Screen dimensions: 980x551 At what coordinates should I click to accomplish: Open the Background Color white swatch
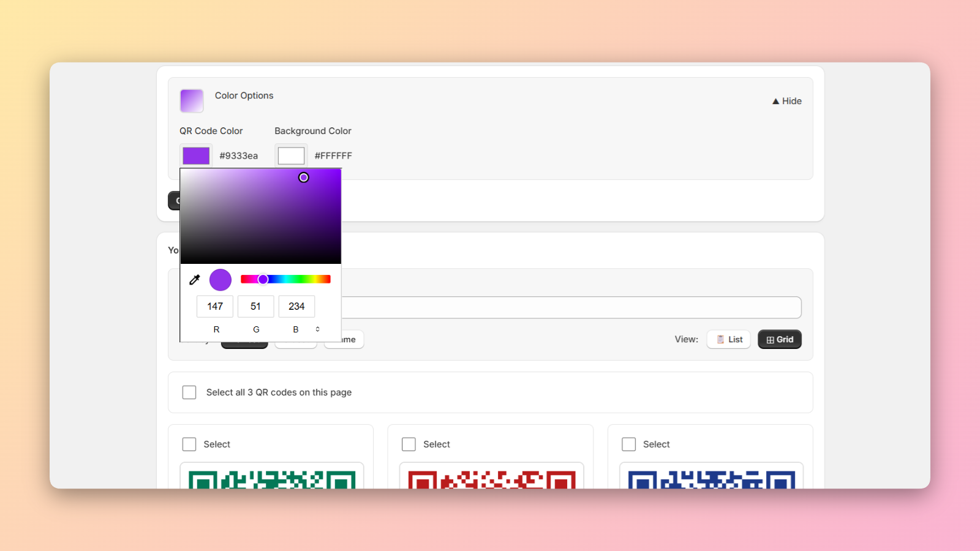(291, 155)
